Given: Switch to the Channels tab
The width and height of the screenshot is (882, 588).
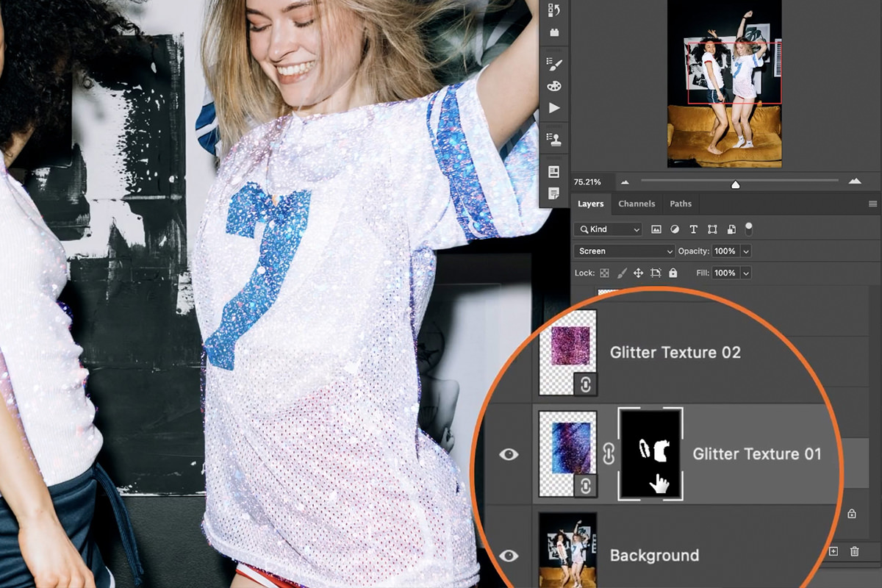Looking at the screenshot, I should [x=637, y=204].
